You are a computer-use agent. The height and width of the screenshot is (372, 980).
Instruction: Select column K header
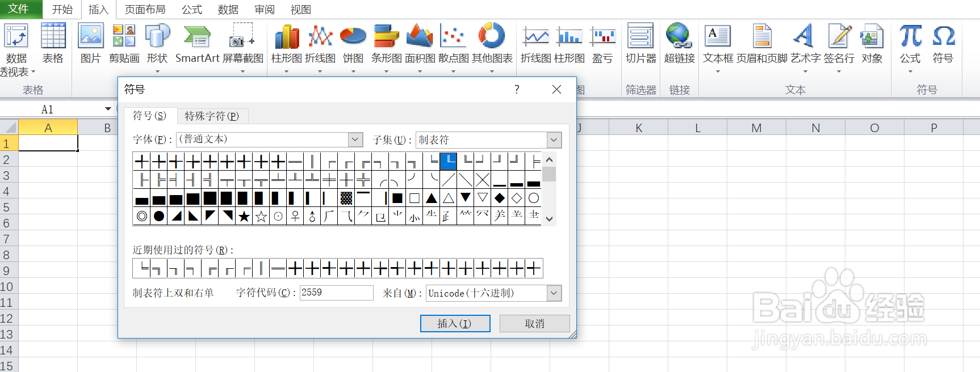pyautogui.click(x=639, y=128)
